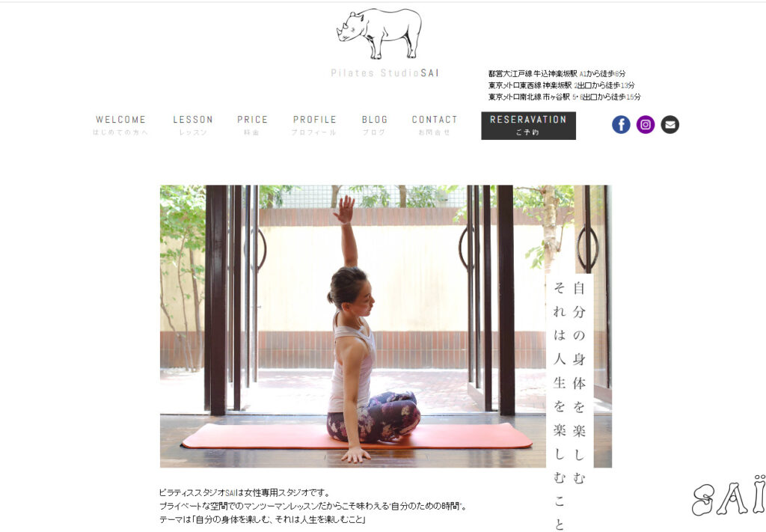Click the orange yoga mat in photo
The image size is (766, 532).
pyautogui.click(x=357, y=435)
